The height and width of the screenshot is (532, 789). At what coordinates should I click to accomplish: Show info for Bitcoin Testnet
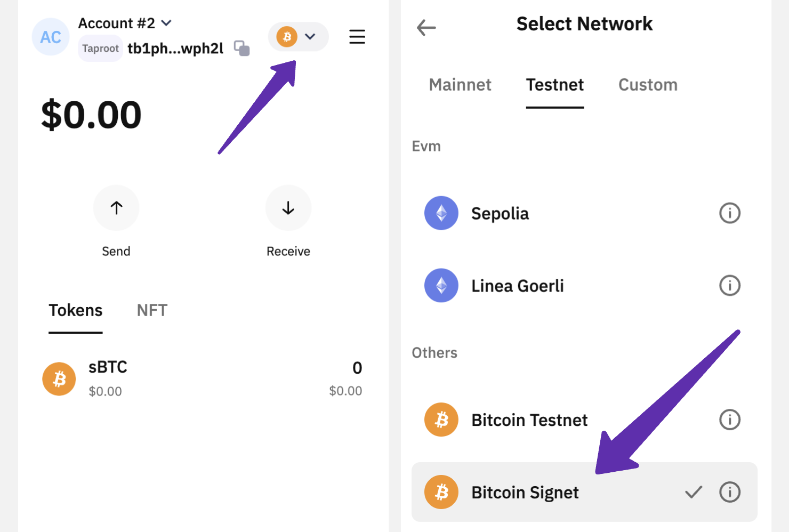(729, 420)
